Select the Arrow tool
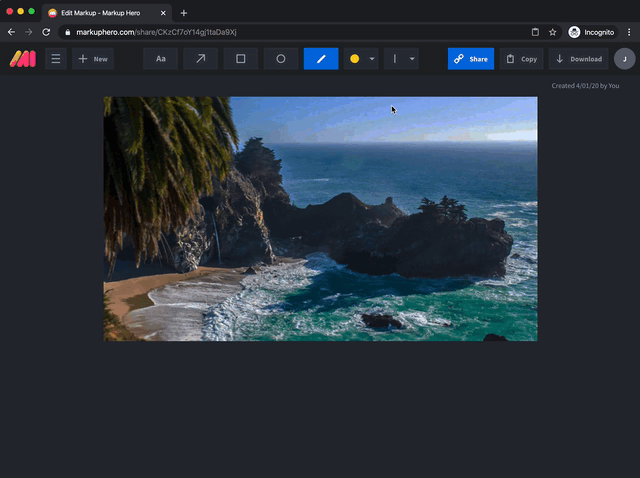 coord(200,59)
